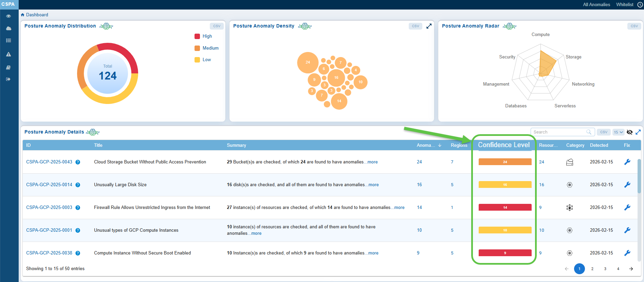Open Whitelist in top menu
This screenshot has height=282, width=644.
pyautogui.click(x=625, y=5)
